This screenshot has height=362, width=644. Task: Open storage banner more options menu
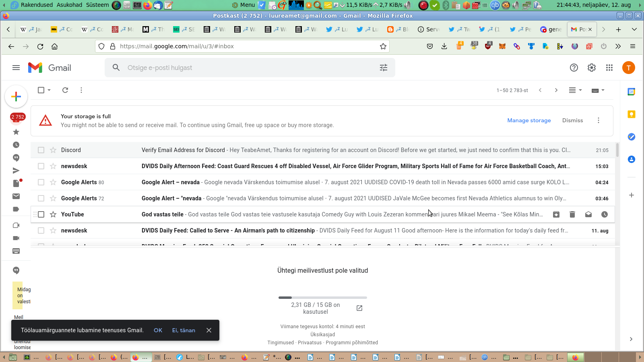[x=599, y=120]
